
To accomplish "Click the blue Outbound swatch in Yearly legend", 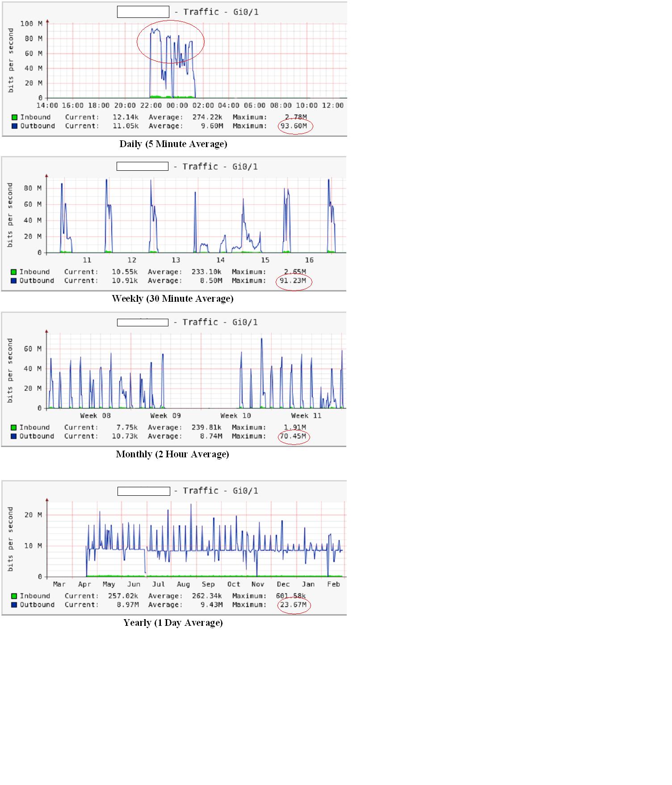I will 14,605.
